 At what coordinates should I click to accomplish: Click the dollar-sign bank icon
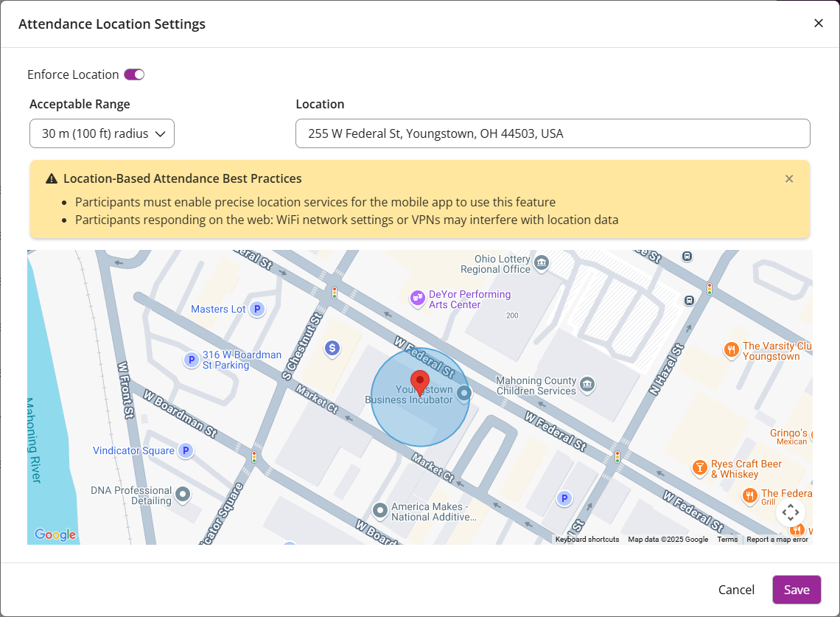(x=332, y=349)
